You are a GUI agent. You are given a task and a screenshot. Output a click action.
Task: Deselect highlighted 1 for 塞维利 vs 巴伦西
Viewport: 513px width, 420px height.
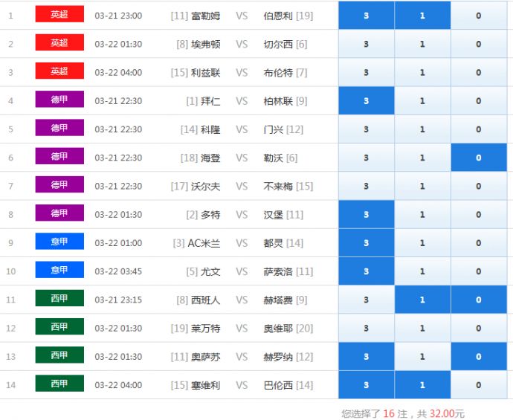coord(422,385)
